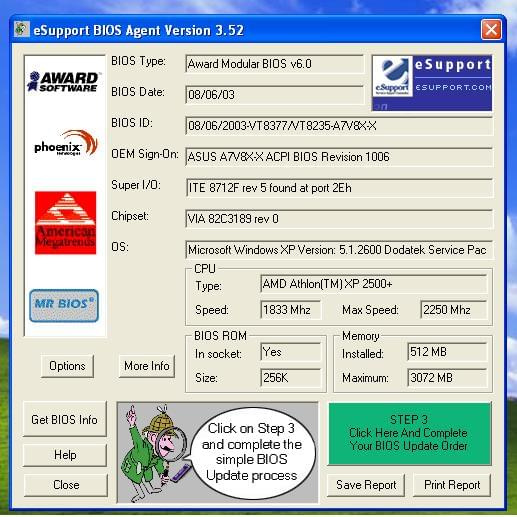Click the Close button
Image resolution: width=517 pixels, height=517 pixels.
(66, 485)
